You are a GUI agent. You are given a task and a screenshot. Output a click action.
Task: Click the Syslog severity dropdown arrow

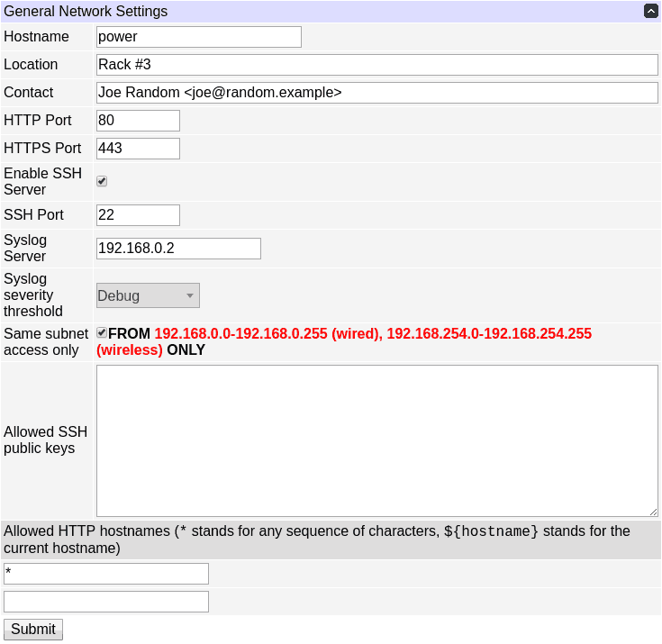pyautogui.click(x=190, y=295)
